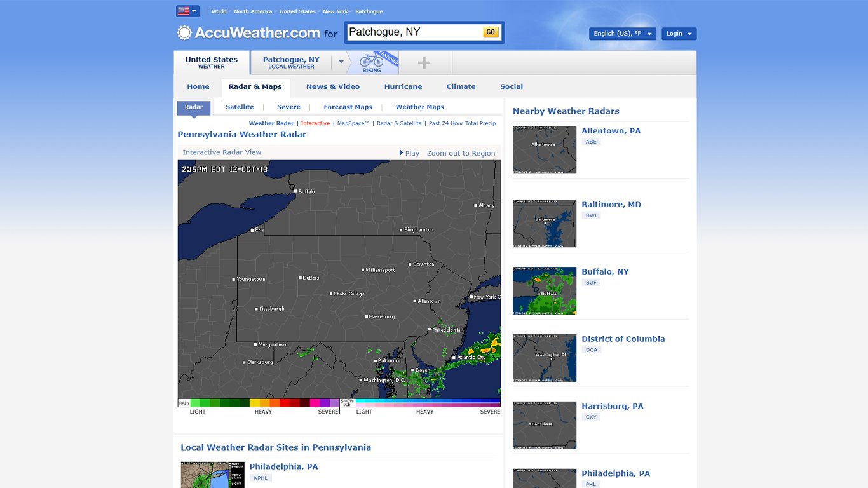The width and height of the screenshot is (868, 488).
Task: Play the radar animation
Action: (409, 153)
